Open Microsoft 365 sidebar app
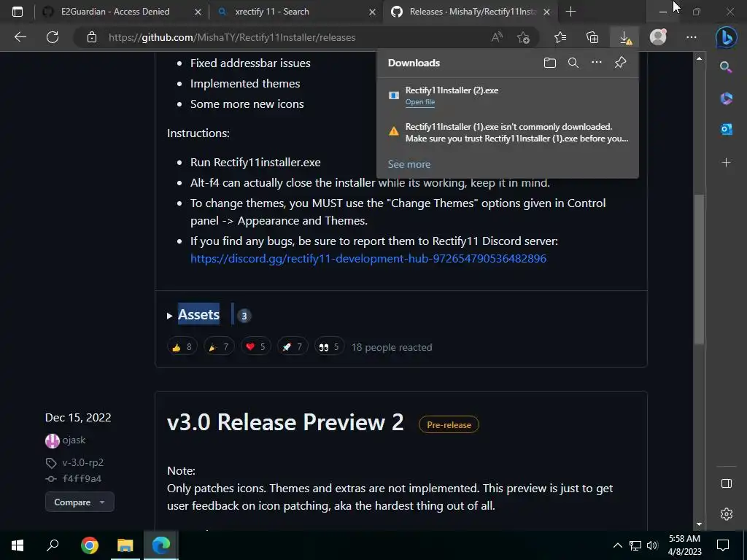Screen dimensions: 747x560 (726, 98)
